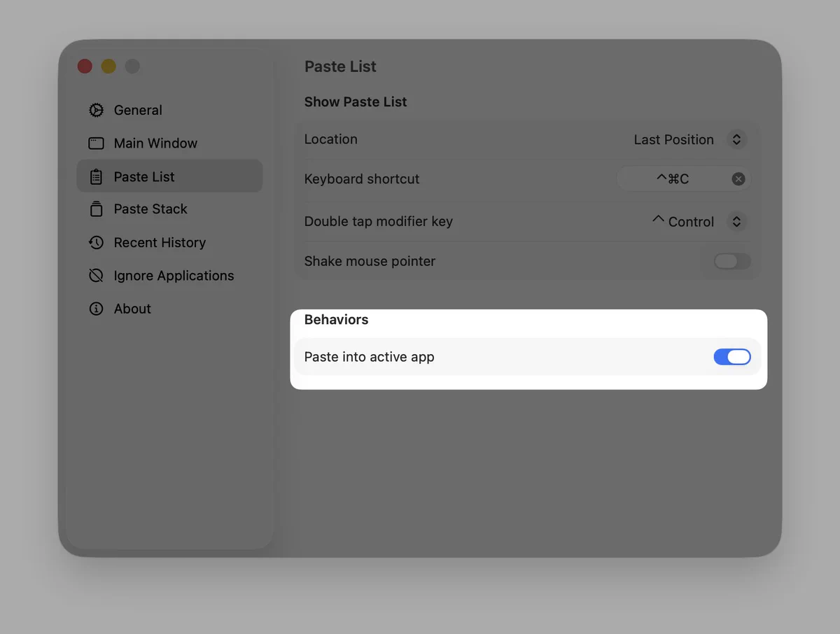Click the Main Window icon in sidebar
840x634 pixels.
click(x=96, y=143)
